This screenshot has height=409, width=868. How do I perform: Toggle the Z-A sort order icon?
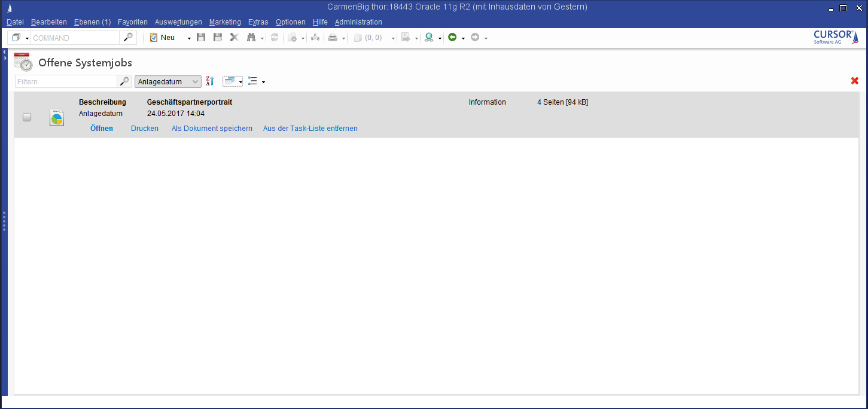(x=210, y=81)
